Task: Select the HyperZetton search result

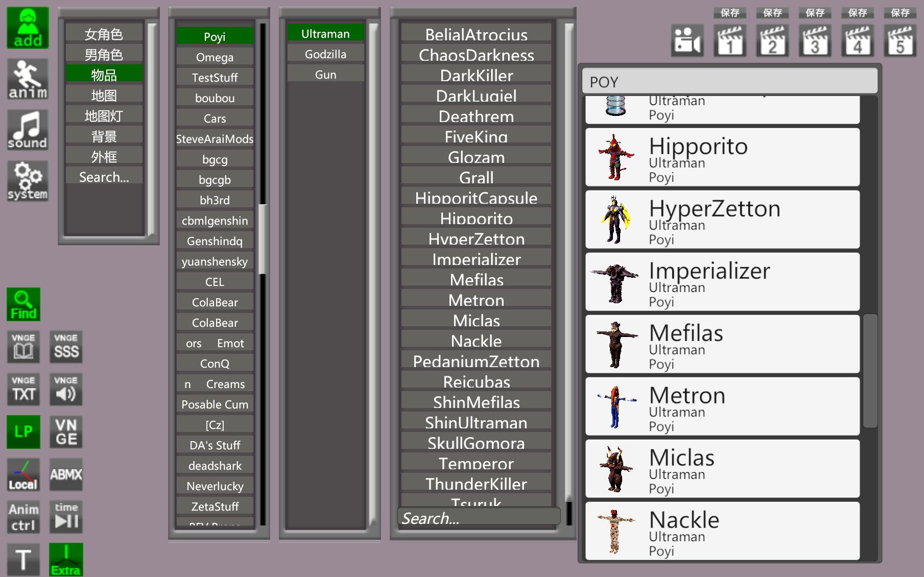Action: [x=722, y=220]
